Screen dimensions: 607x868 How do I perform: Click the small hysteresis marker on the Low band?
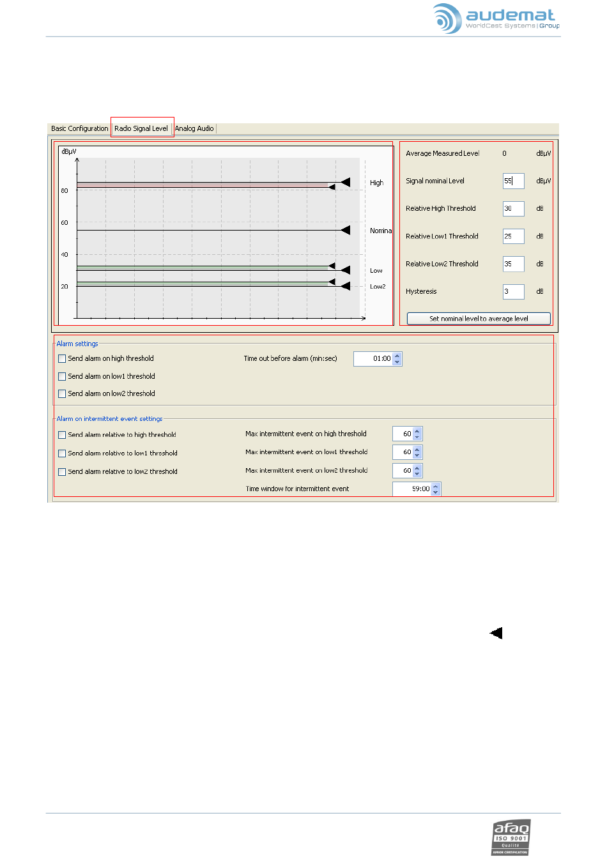click(x=332, y=265)
